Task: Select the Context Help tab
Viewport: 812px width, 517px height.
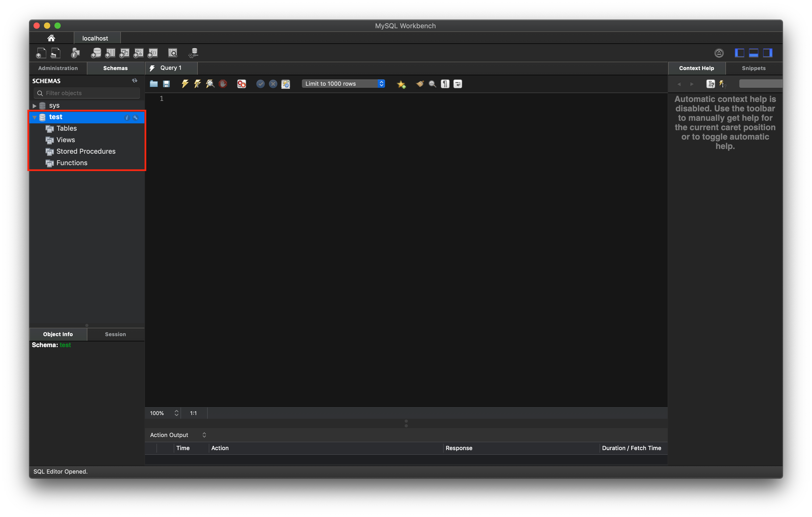Action: tap(696, 68)
